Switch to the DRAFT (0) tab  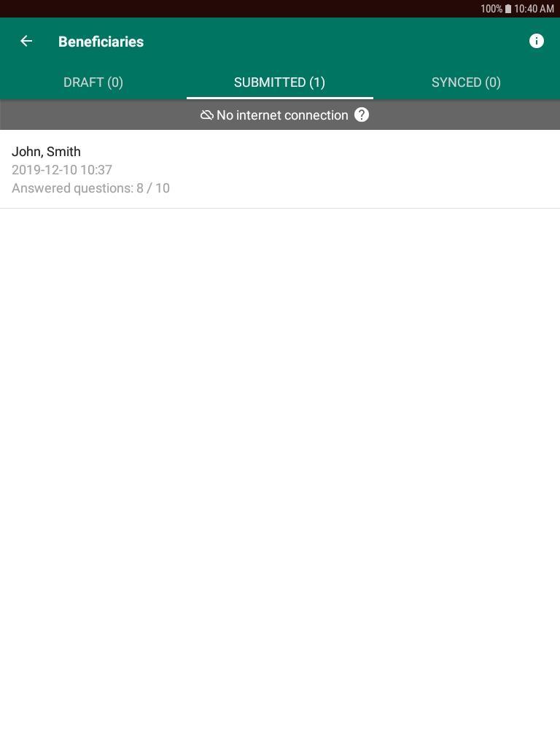[93, 82]
